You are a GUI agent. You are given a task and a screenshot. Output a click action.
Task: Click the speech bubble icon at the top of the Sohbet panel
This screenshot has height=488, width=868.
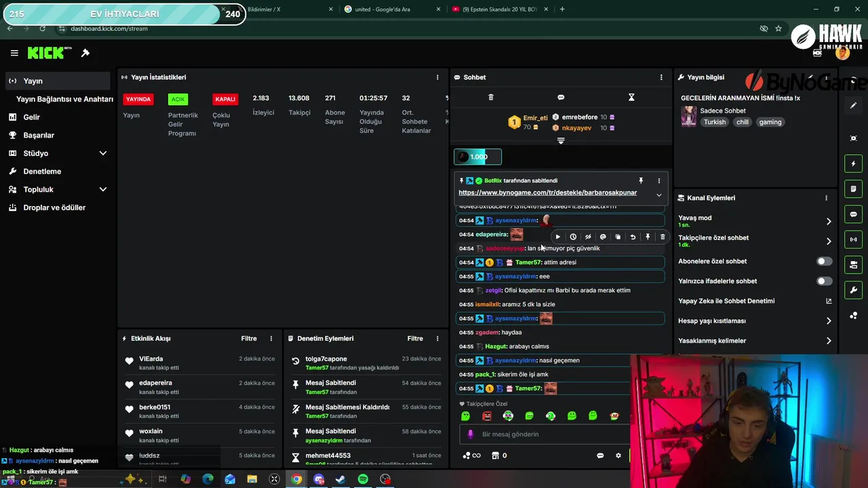pos(561,98)
